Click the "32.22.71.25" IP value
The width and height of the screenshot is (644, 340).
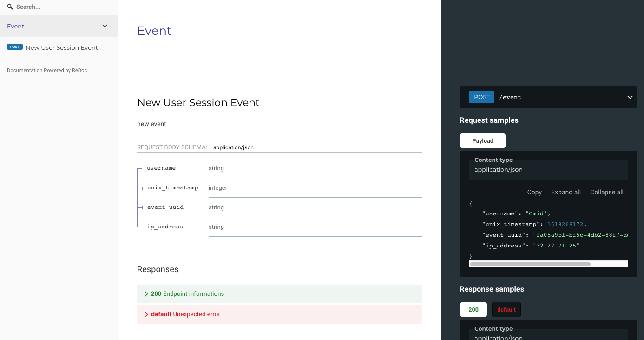click(x=556, y=246)
